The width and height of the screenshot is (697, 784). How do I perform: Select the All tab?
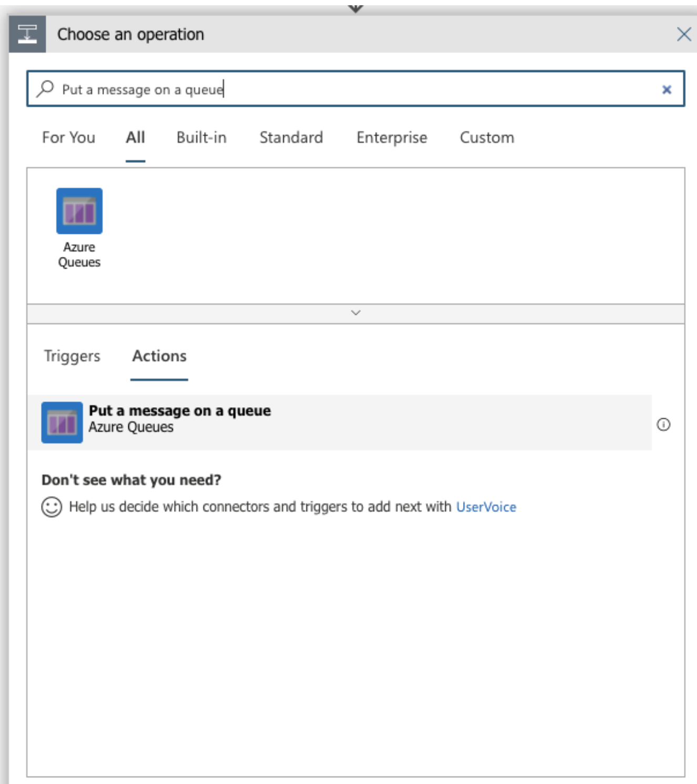(135, 138)
